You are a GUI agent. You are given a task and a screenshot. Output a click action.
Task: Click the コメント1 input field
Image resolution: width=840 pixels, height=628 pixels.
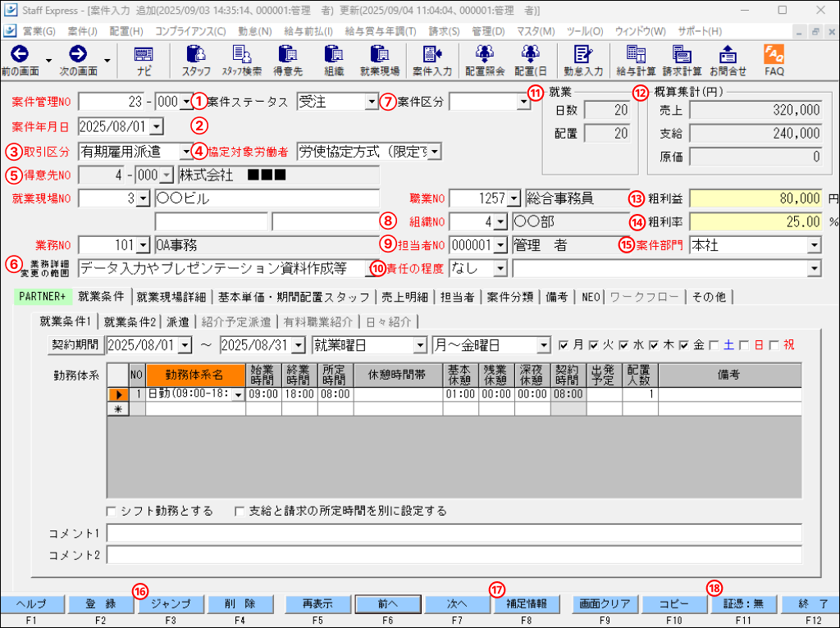coord(454,534)
